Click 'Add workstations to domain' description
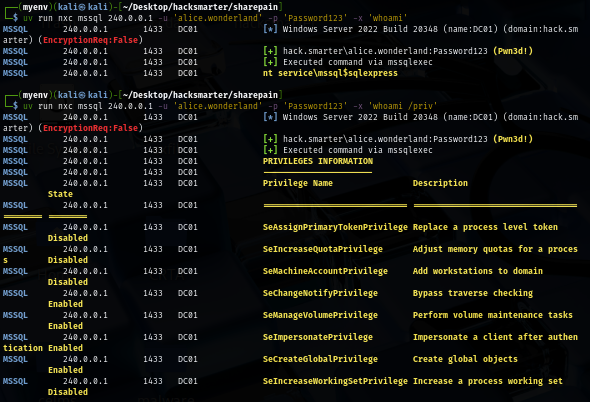The height and width of the screenshot is (402, 590). [x=478, y=271]
